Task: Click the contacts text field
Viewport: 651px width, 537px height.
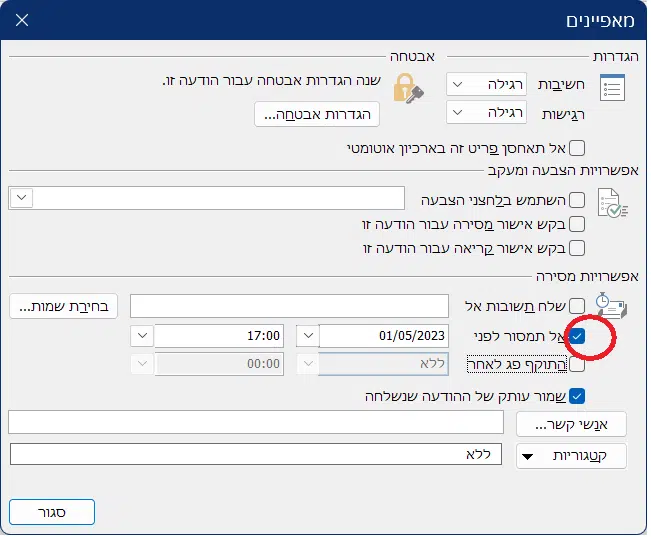Action: [x=256, y=422]
